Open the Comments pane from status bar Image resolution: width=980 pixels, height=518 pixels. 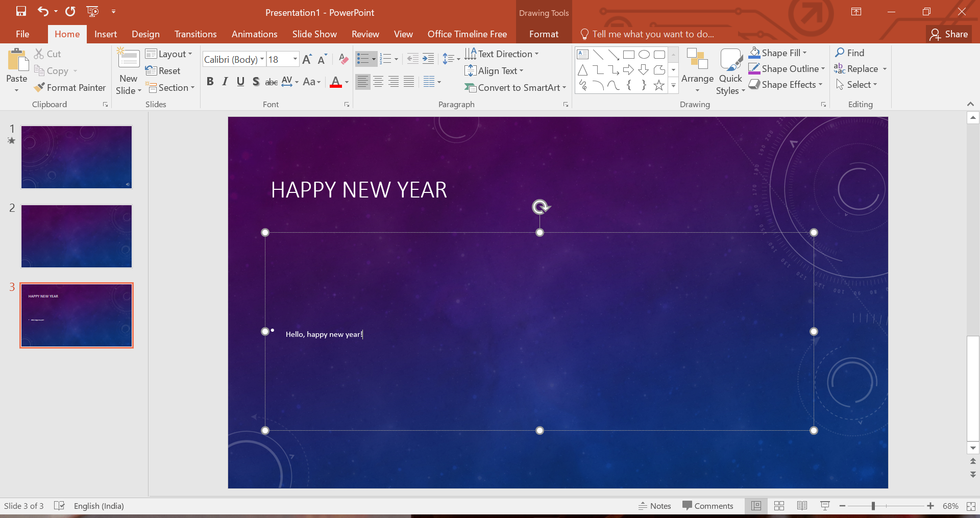(708, 506)
